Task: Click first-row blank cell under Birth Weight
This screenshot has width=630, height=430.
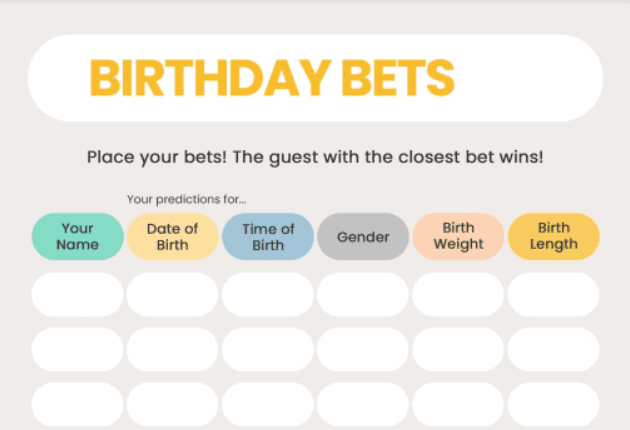Action: 458,295
